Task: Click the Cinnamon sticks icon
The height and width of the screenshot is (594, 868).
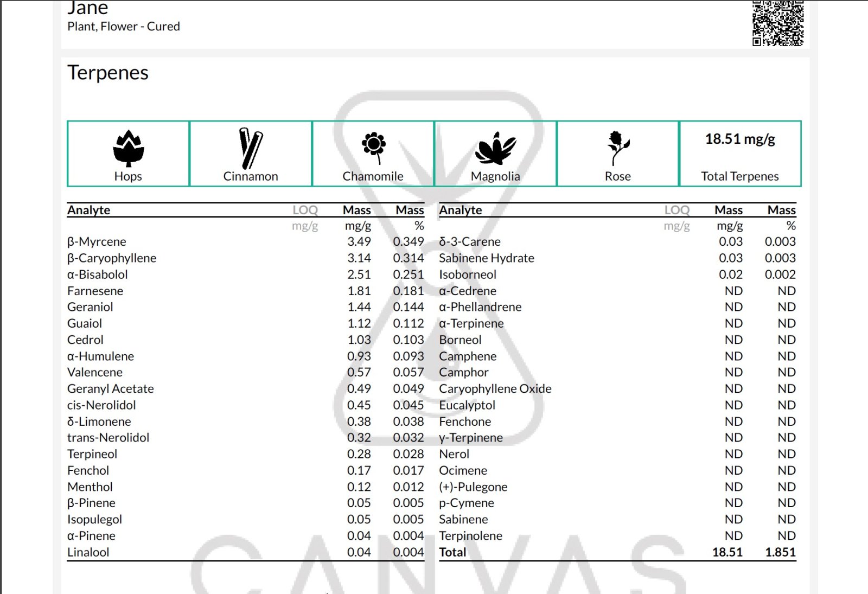Action: [x=251, y=148]
